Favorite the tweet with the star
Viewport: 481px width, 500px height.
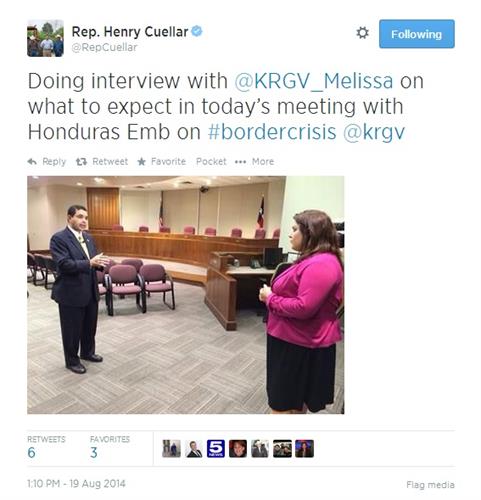[162, 162]
